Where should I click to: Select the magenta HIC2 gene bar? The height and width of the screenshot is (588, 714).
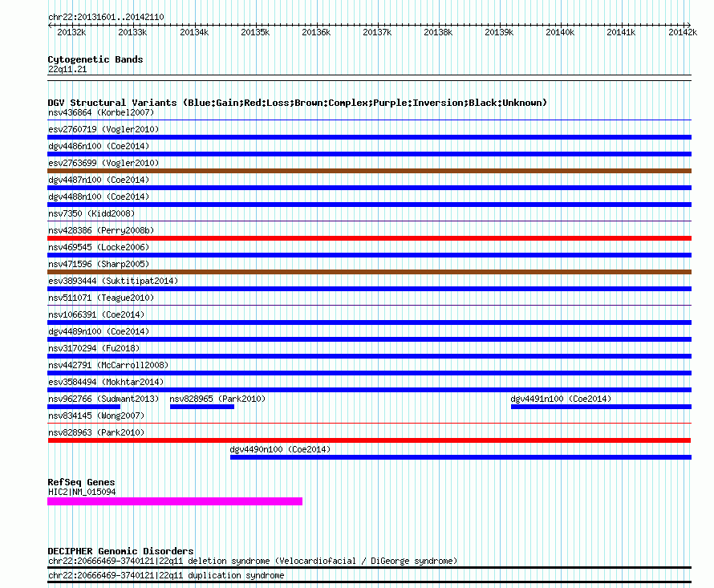tap(175, 501)
